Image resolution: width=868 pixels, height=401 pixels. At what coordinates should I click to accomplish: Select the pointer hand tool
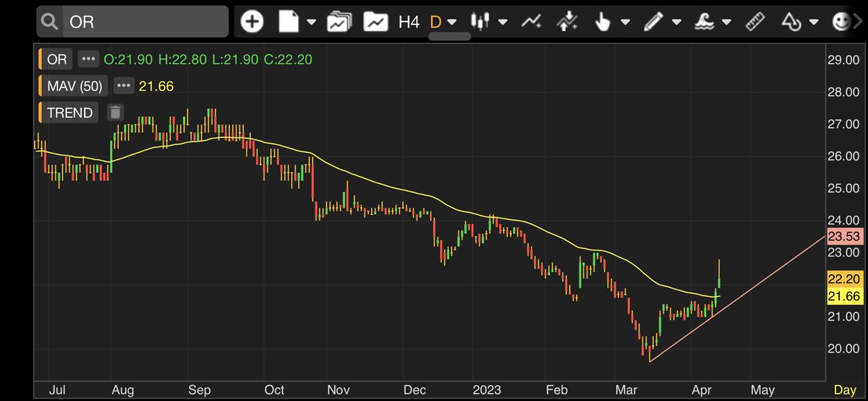(x=603, y=22)
